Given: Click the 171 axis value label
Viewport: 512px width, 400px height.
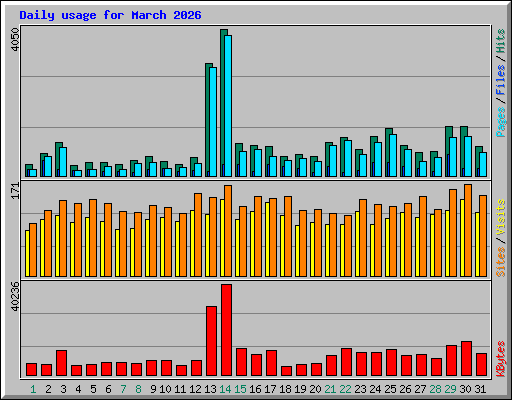Looking at the screenshot, I should 15,191.
